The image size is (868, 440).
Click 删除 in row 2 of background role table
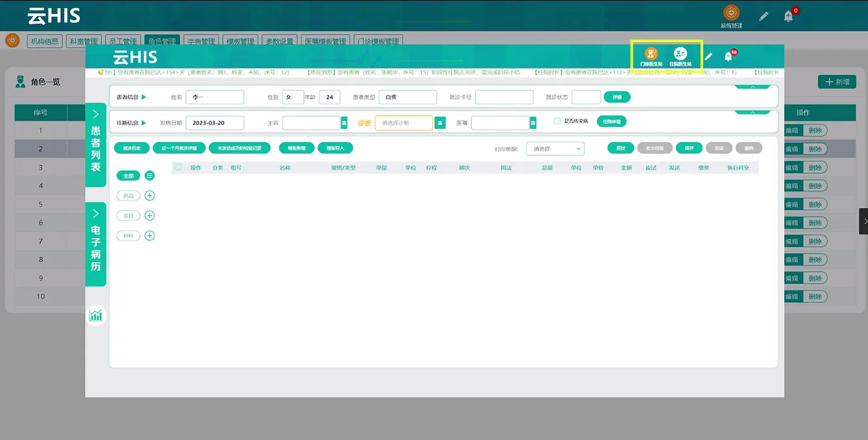coord(815,149)
